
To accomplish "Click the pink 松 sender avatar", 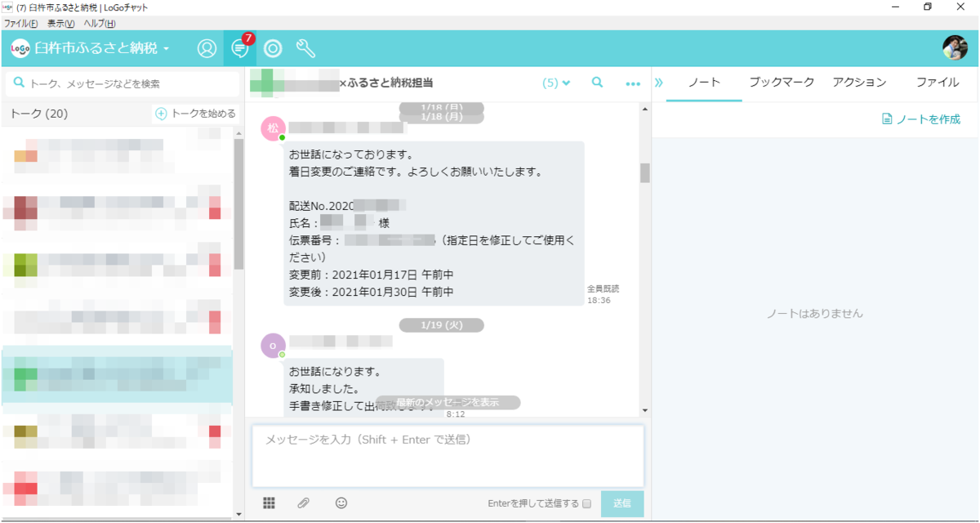I will pos(274,128).
